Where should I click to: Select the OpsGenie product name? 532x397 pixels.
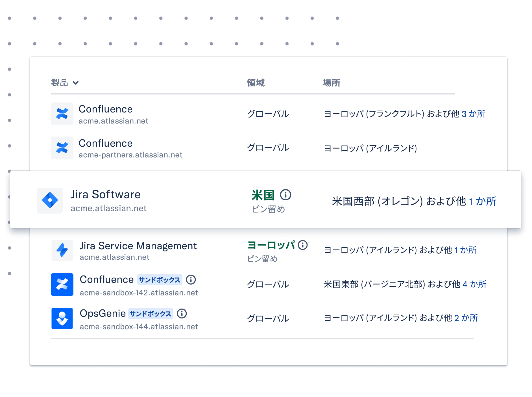pos(103,313)
